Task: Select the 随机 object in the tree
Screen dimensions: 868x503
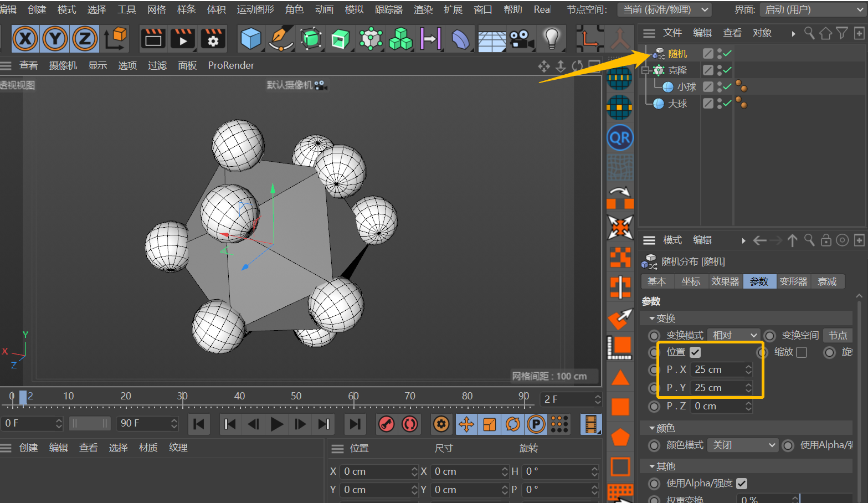Action: tap(677, 54)
